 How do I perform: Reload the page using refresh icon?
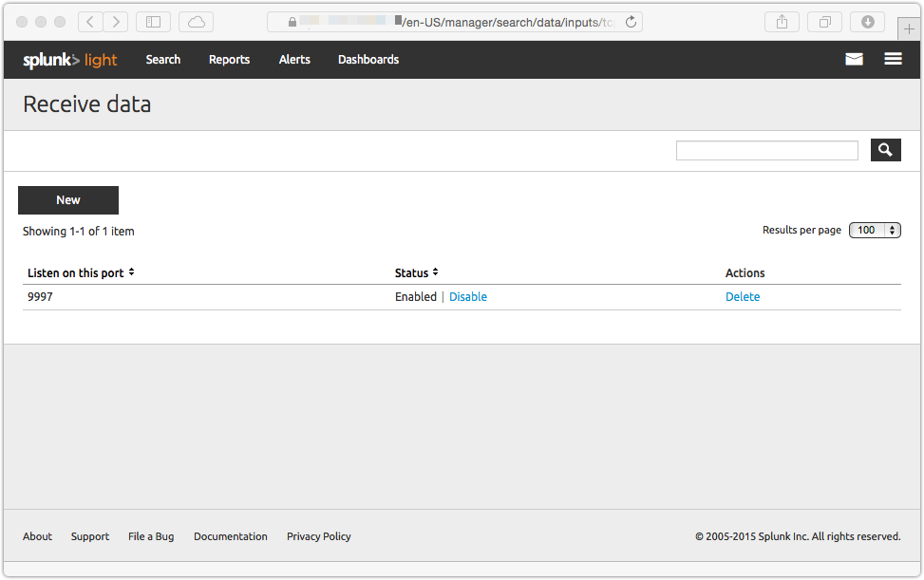coord(631,22)
